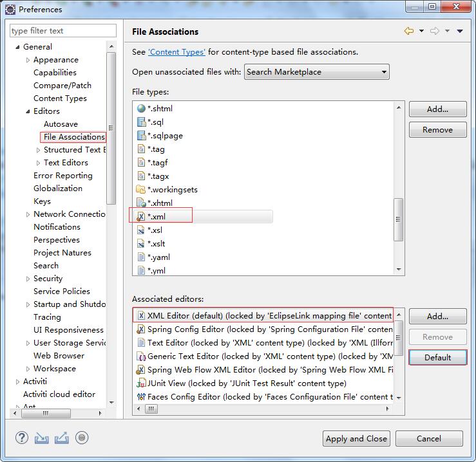Expand the Network Connections node

tap(28, 214)
